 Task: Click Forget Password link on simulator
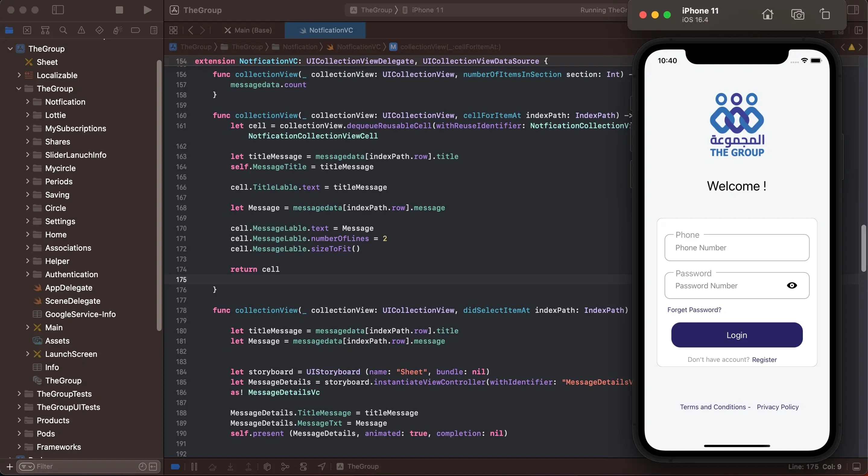point(694,309)
